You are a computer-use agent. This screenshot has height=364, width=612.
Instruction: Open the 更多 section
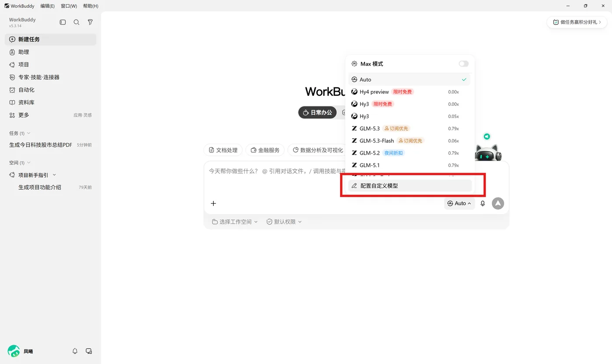pyautogui.click(x=50, y=115)
